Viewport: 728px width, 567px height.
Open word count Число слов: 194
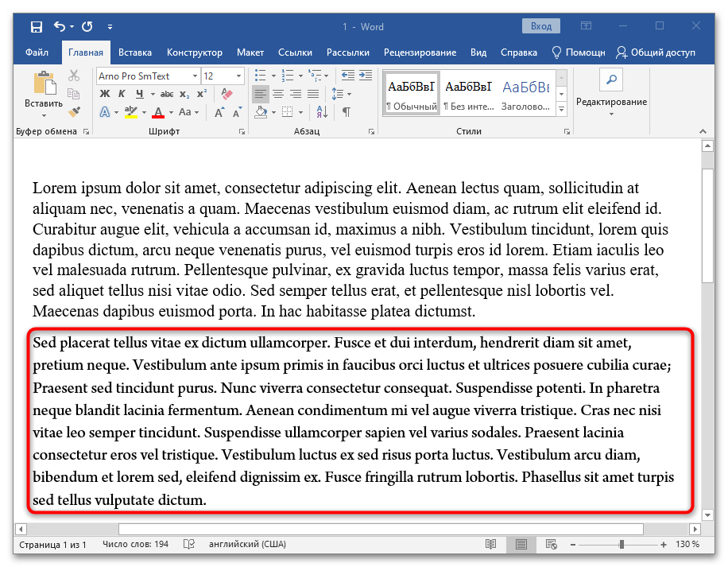136,544
